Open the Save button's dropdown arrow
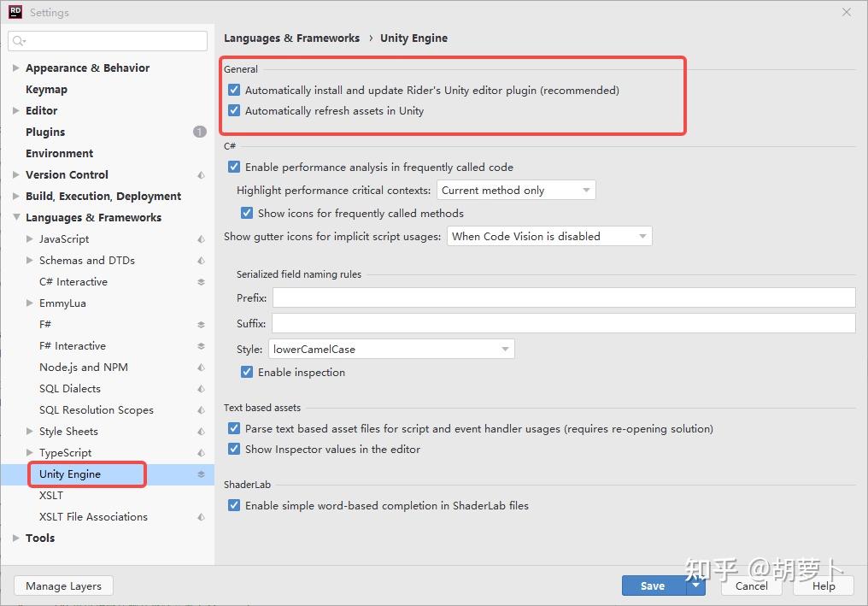 pyautogui.click(x=696, y=585)
